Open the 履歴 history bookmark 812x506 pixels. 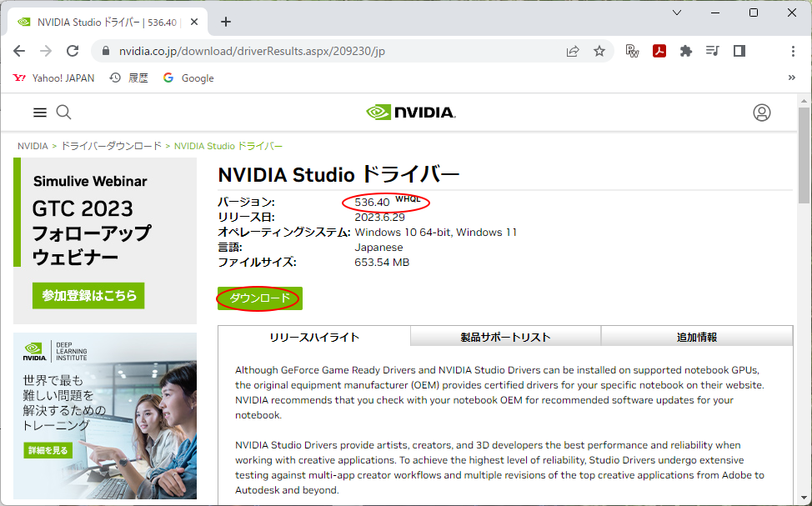click(129, 78)
